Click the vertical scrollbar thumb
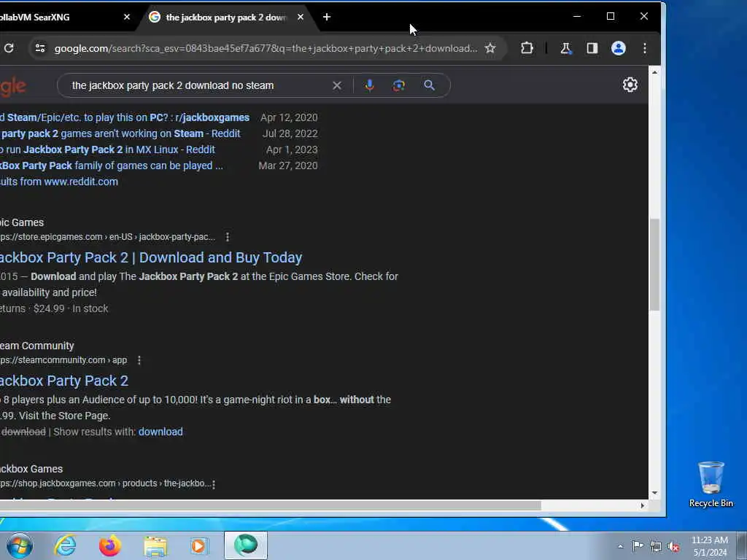 click(x=654, y=264)
